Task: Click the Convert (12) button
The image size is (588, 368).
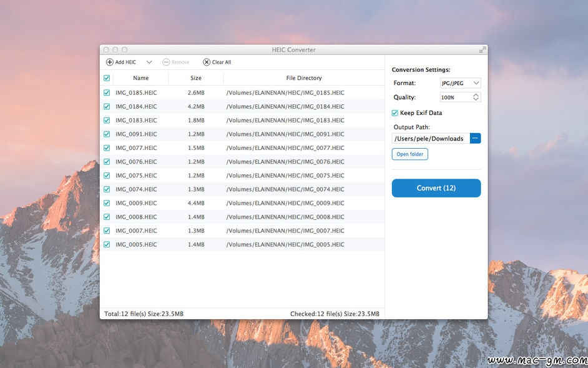Action: pyautogui.click(x=436, y=188)
